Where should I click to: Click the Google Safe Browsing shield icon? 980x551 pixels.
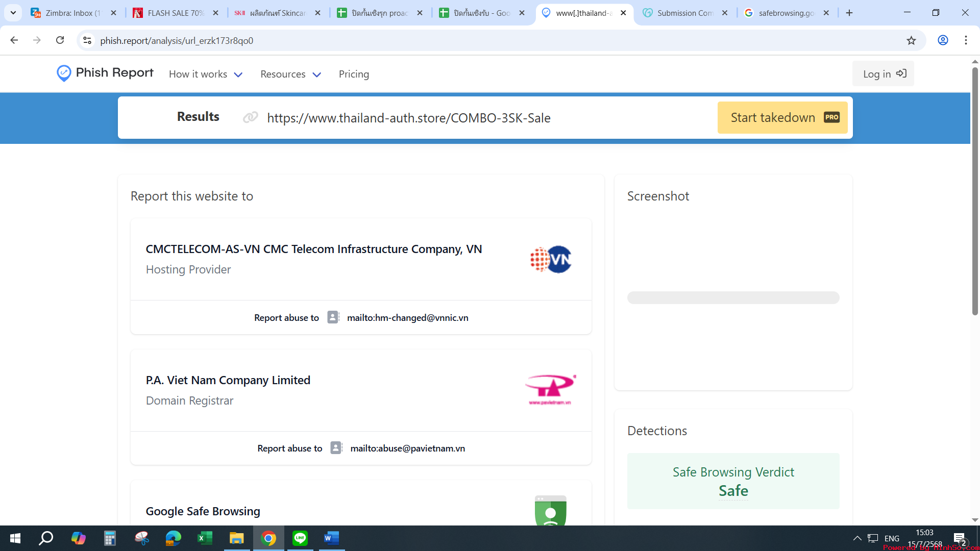[550, 510]
